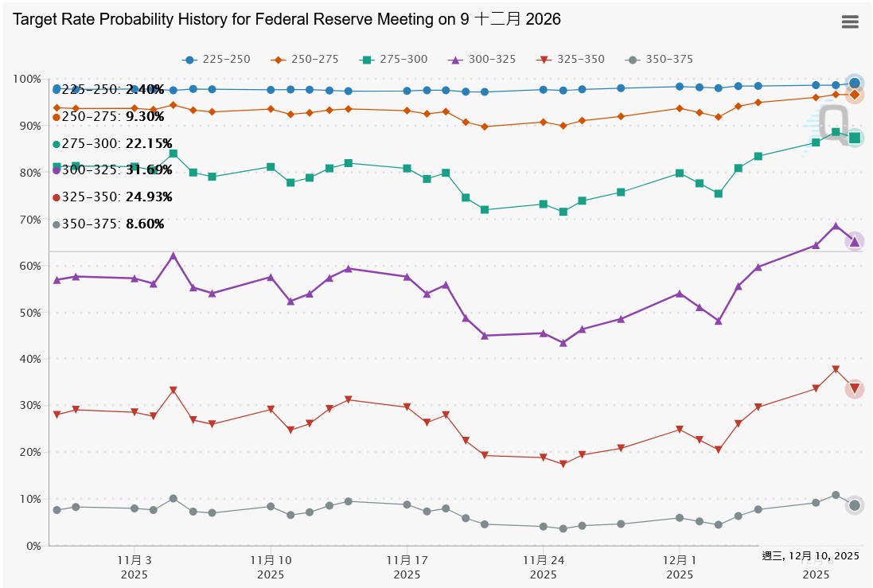Hide the 300-325 purple series legend item

click(x=484, y=60)
